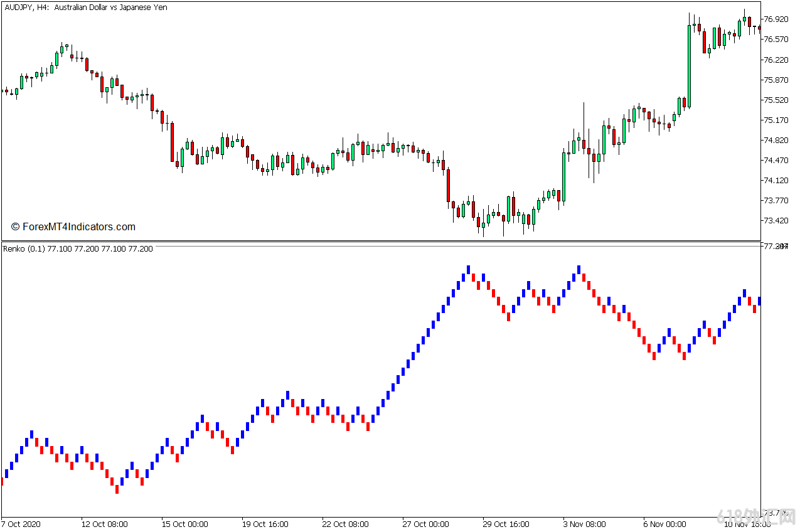Click the 19 Oct 16:00 time axis label
The height and width of the screenshot is (532, 800).
click(x=265, y=524)
